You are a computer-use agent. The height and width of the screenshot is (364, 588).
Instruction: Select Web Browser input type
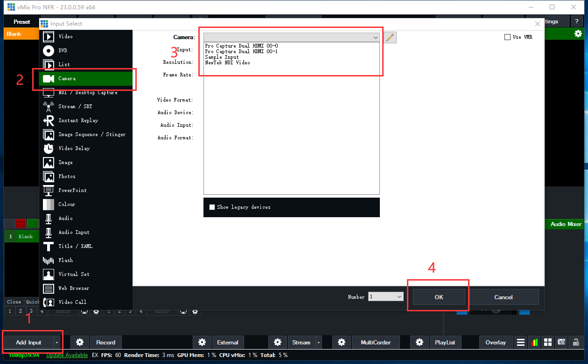click(x=74, y=288)
